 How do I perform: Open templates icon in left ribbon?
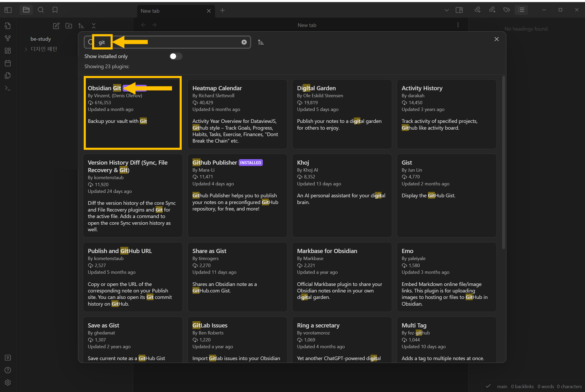(8, 76)
